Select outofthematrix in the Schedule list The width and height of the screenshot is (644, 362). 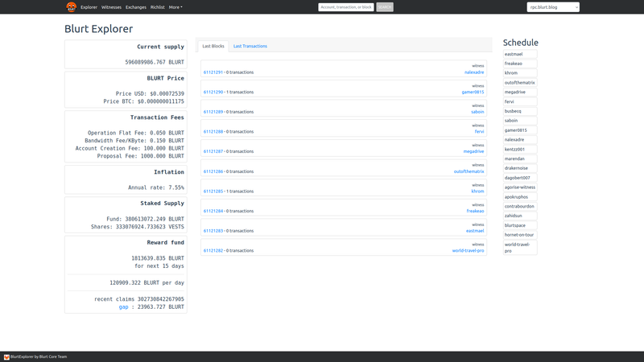520,83
